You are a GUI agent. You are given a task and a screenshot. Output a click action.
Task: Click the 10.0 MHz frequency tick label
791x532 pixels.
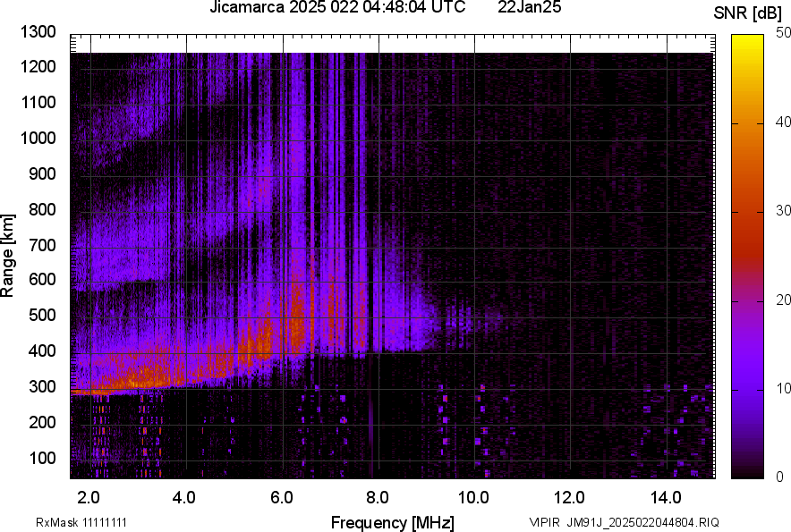point(473,497)
